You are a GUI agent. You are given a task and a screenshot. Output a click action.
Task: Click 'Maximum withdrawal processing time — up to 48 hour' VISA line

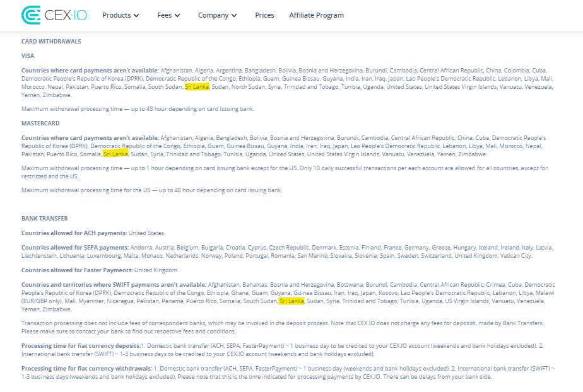coord(138,109)
